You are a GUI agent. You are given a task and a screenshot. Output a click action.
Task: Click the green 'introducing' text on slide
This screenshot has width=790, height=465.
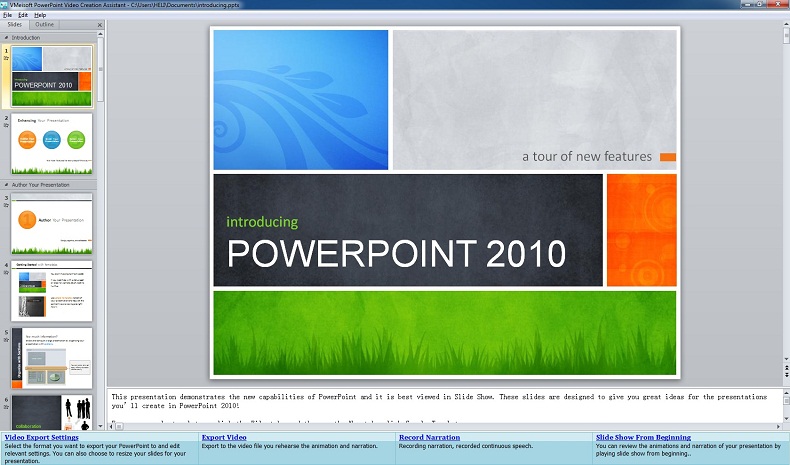(262, 222)
